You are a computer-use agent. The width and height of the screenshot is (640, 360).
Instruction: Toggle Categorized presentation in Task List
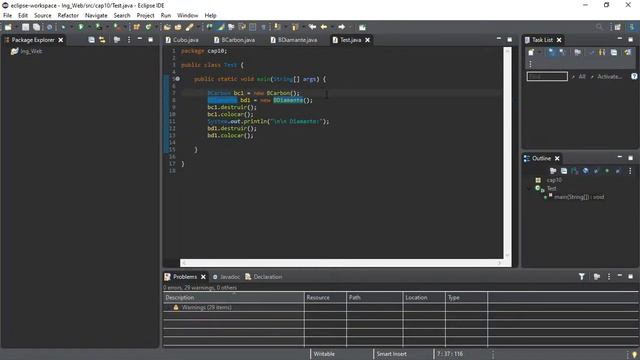click(x=551, y=52)
